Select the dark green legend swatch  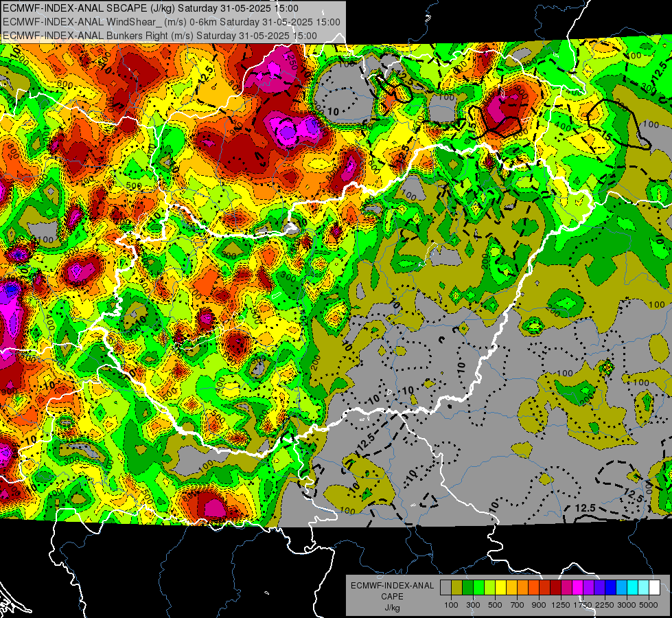467,588
